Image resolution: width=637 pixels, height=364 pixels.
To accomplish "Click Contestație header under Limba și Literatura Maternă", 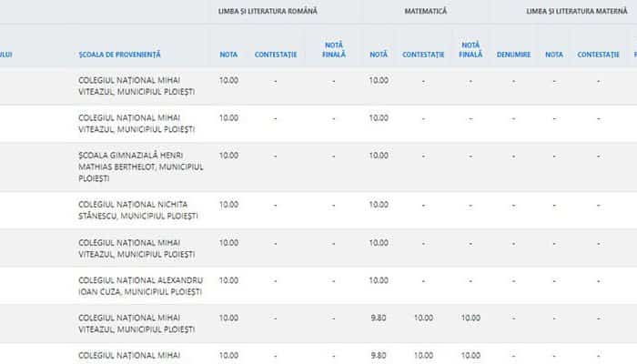I will pos(599,55).
